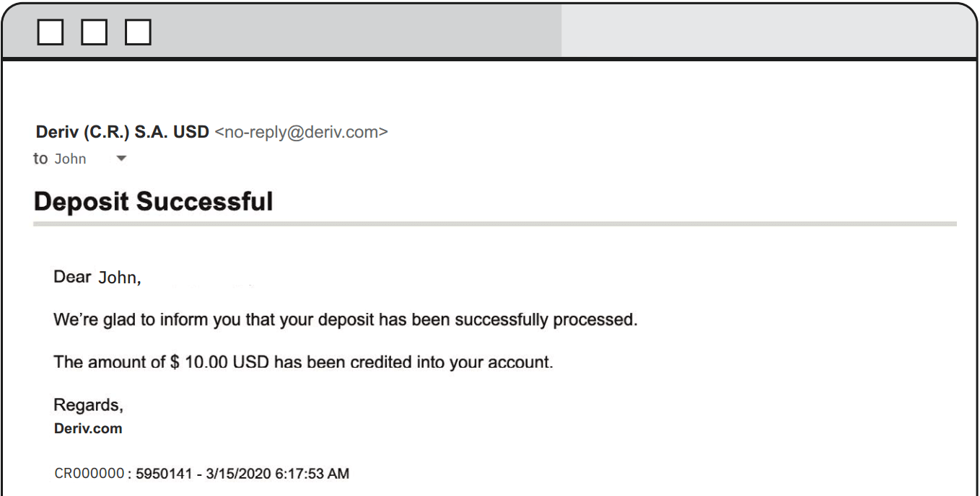Click the 3/15/2020 6:17:53 AM timestamp
Screen dimensions: 980x496
click(277, 474)
